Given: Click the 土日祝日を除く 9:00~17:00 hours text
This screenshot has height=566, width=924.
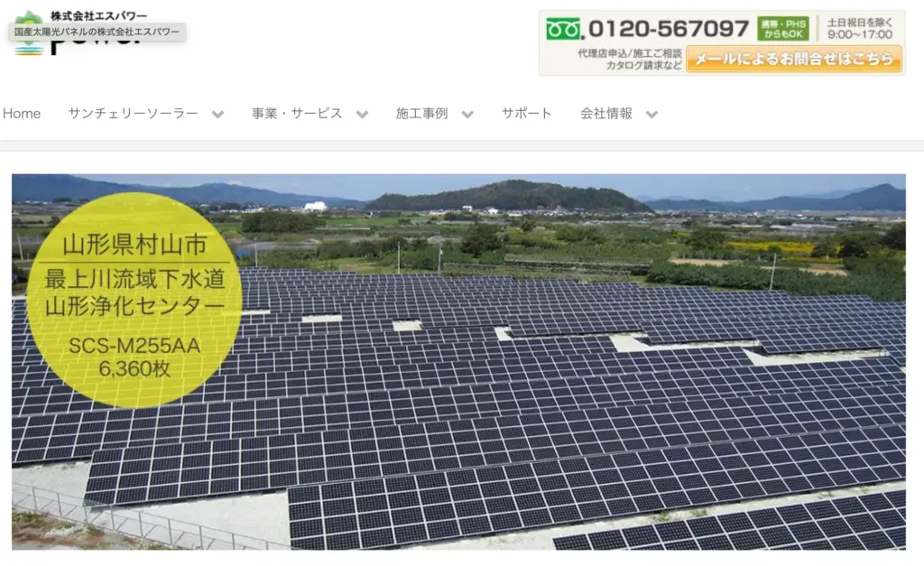Looking at the screenshot, I should click(x=860, y=28).
